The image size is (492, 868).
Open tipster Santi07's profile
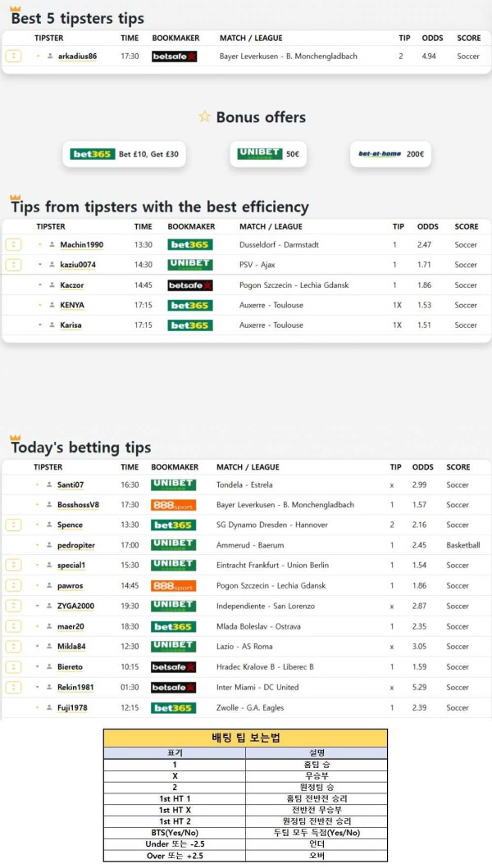coord(70,485)
